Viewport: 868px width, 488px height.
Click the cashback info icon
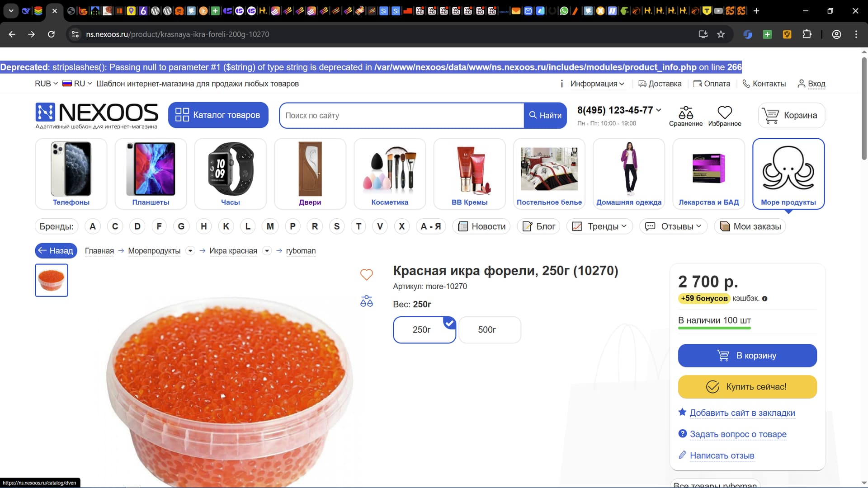pyautogui.click(x=764, y=299)
